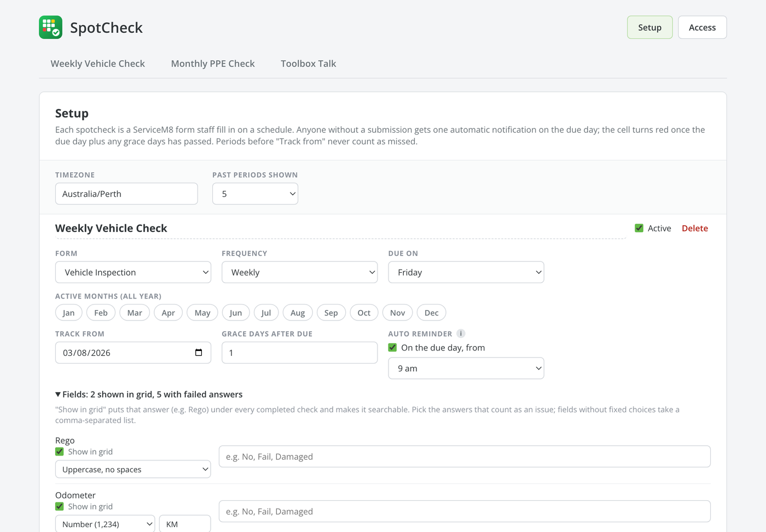The width and height of the screenshot is (766, 532).
Task: Toggle the Sep month pill
Action: [x=331, y=313]
